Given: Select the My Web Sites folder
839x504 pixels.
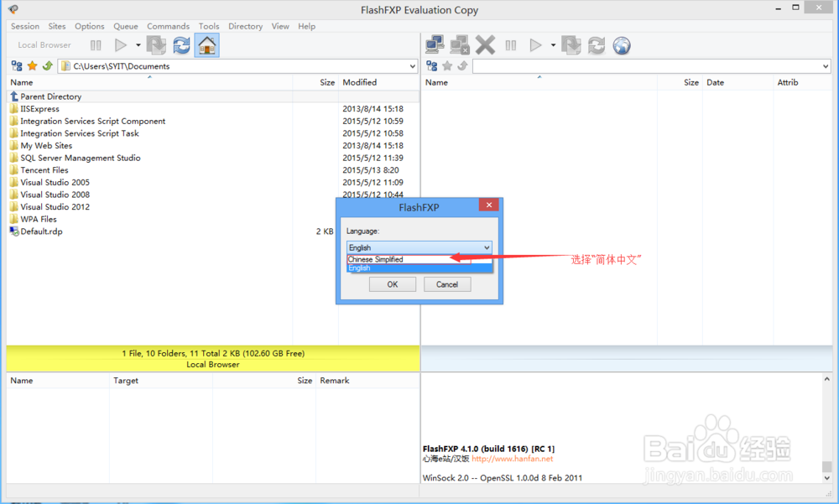Looking at the screenshot, I should point(46,146).
